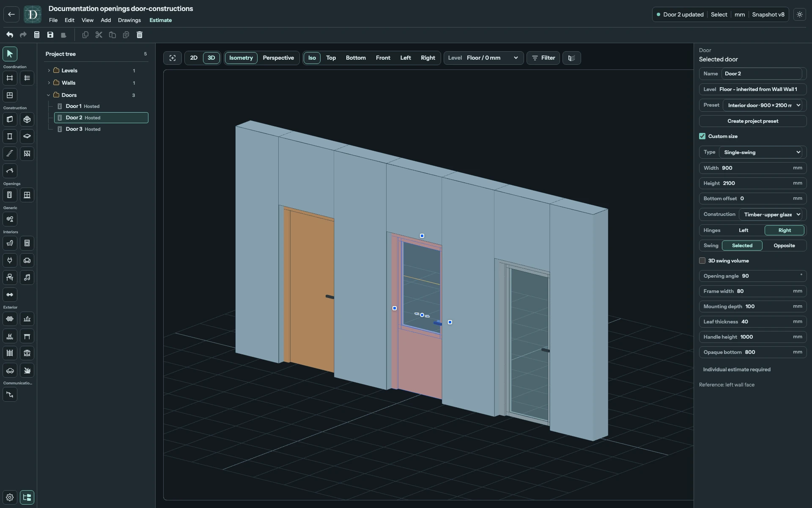Viewport: 812px width, 508px height.
Task: Delete selection with the trash icon
Action: tap(140, 35)
